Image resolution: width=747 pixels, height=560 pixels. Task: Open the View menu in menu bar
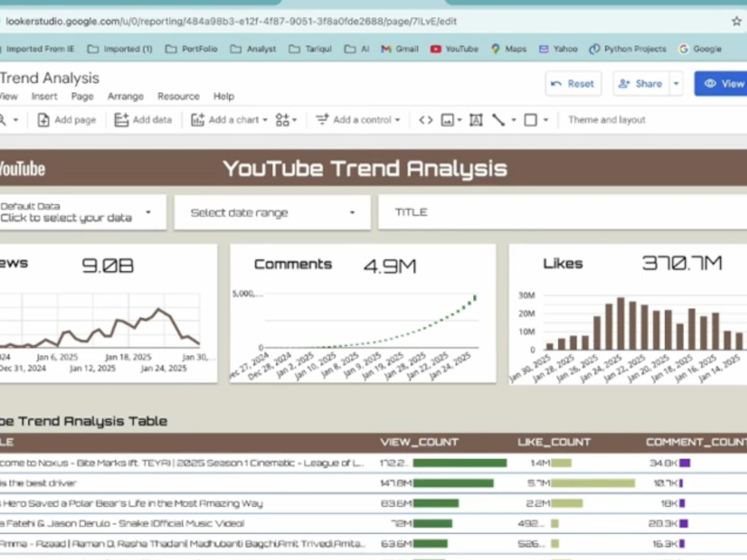pyautogui.click(x=8, y=96)
